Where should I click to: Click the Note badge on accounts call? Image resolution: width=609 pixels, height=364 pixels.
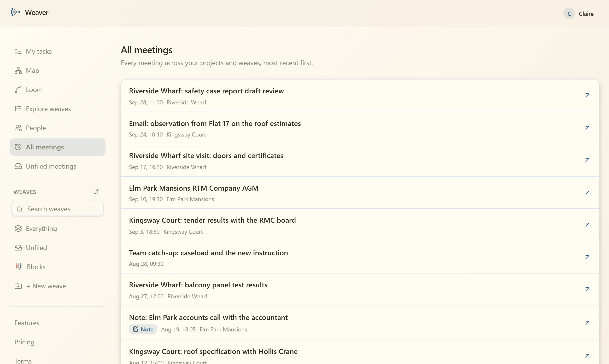143,329
